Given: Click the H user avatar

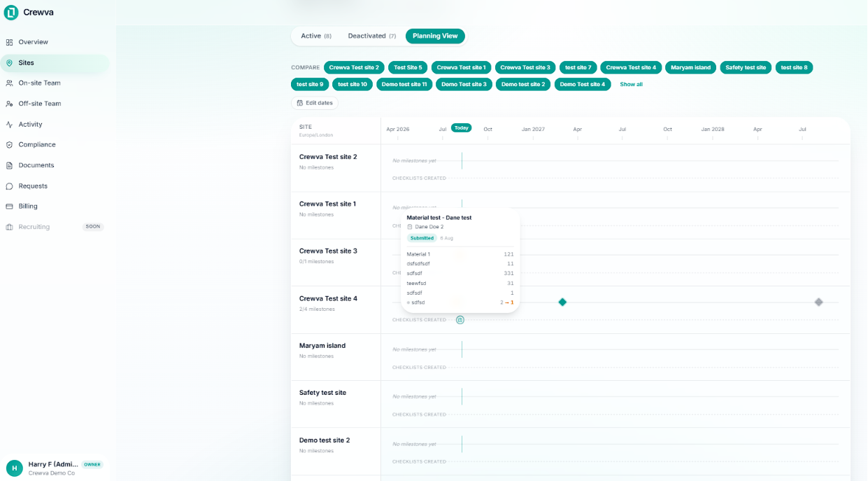Looking at the screenshot, I should point(15,468).
